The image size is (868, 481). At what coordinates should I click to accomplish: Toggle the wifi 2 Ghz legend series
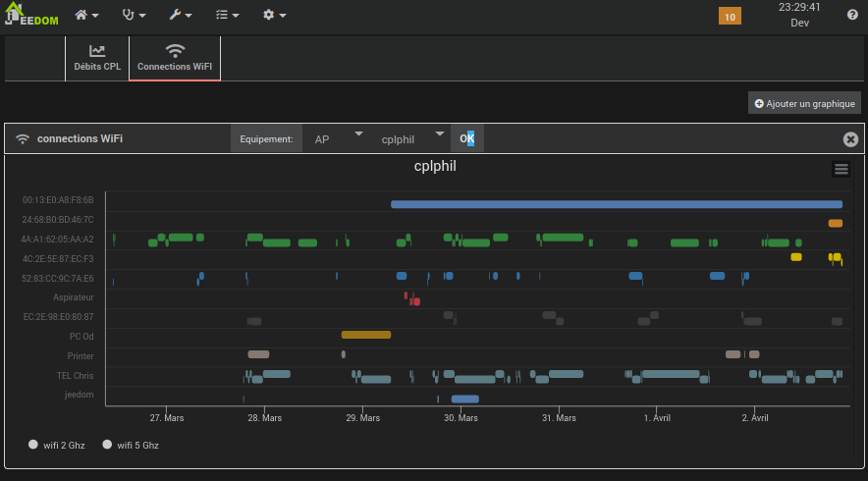pos(57,445)
